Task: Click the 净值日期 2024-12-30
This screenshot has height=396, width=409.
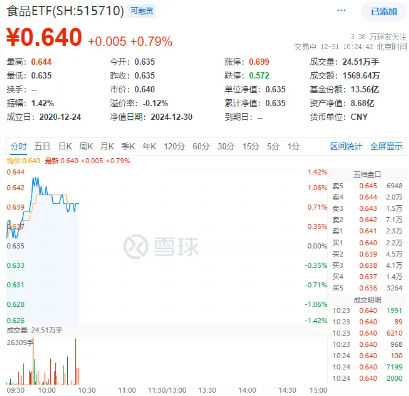Action: click(x=171, y=117)
